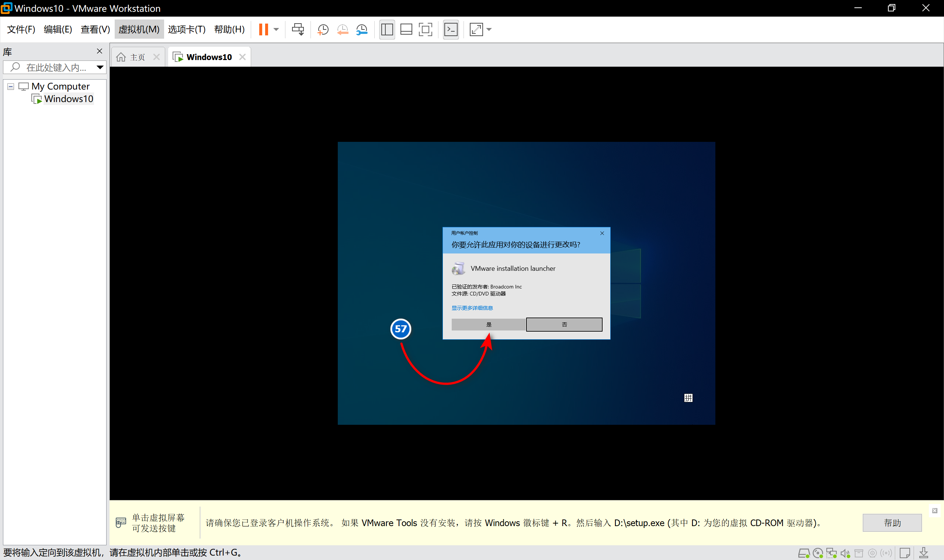944x560 pixels.
Task: Take a snapshot of this VM
Action: 323,29
